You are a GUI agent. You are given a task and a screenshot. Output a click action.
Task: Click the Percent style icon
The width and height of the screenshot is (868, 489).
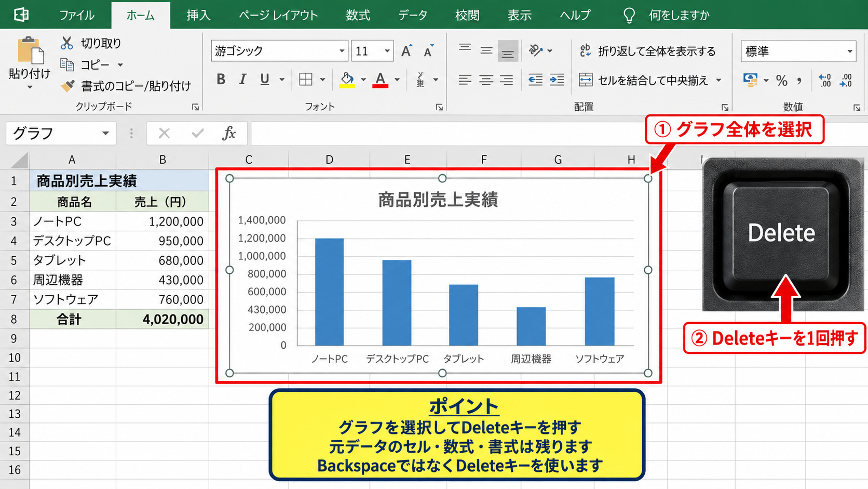pos(781,80)
